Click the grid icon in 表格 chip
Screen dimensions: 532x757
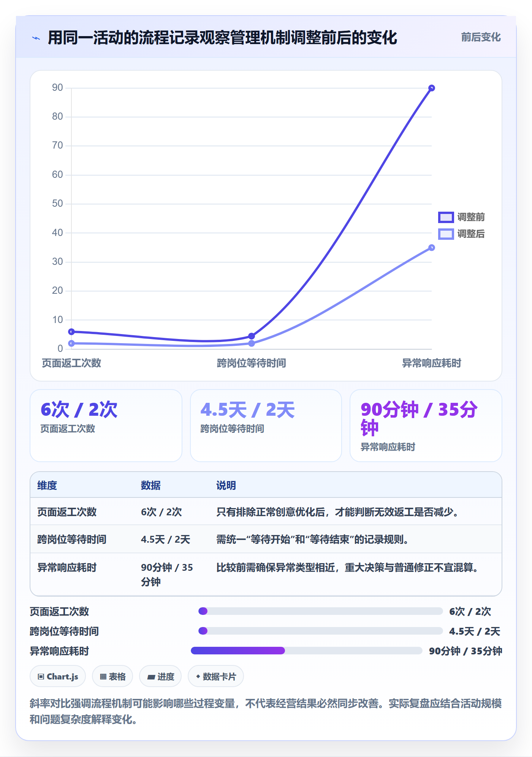tap(103, 677)
